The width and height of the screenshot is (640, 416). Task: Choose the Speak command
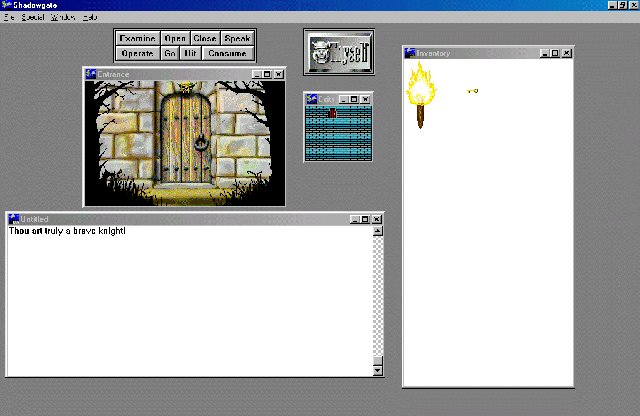tap(237, 38)
